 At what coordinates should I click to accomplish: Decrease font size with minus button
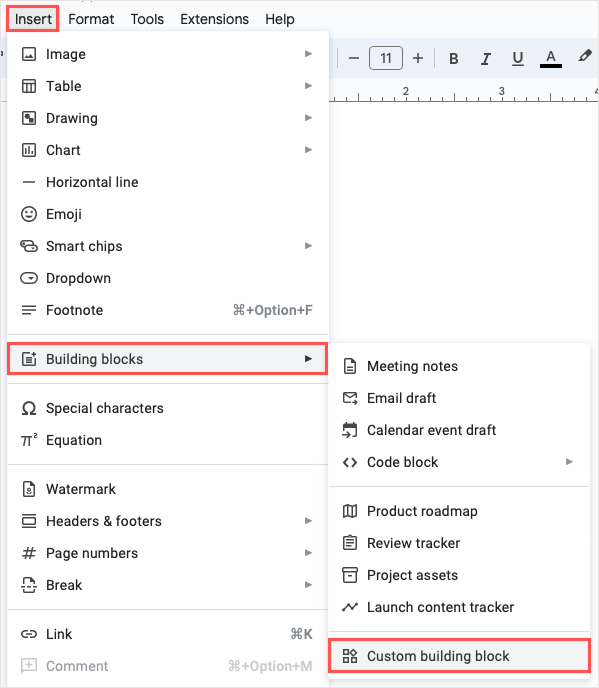coord(354,58)
